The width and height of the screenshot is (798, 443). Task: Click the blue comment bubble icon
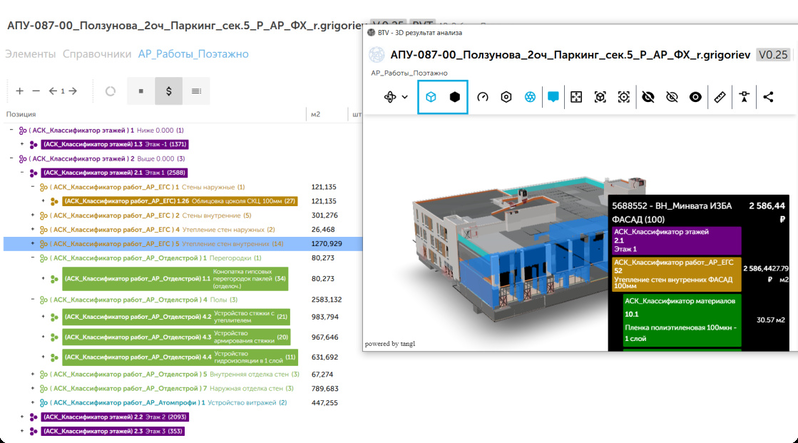[553, 97]
